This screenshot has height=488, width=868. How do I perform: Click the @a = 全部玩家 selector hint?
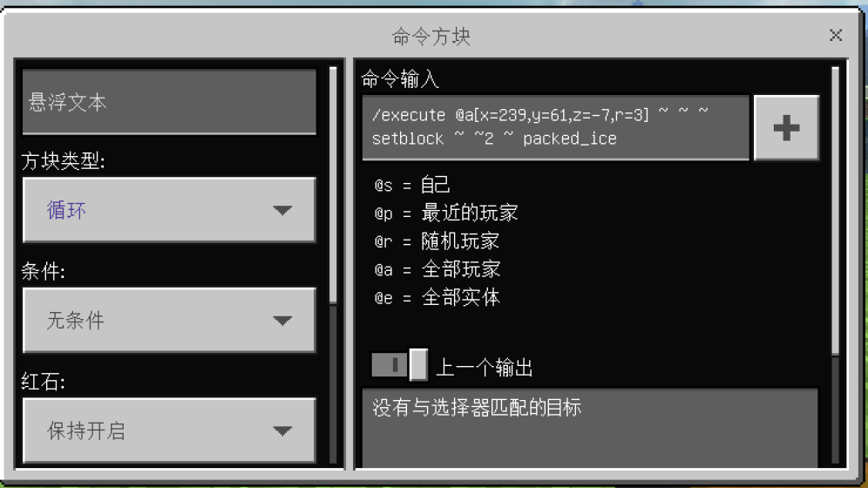(437, 269)
